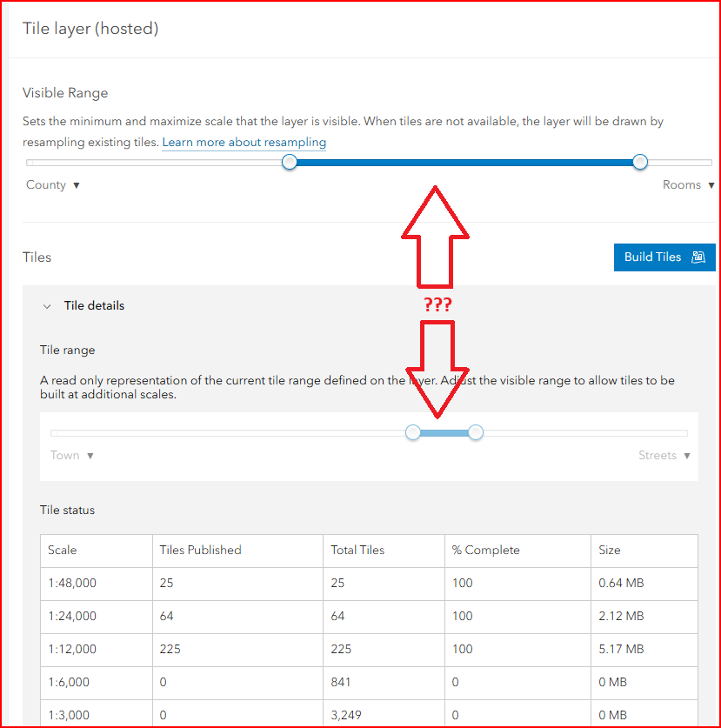The height and width of the screenshot is (728, 721).
Task: Open the Town scale dropdown
Action: pyautogui.click(x=71, y=455)
